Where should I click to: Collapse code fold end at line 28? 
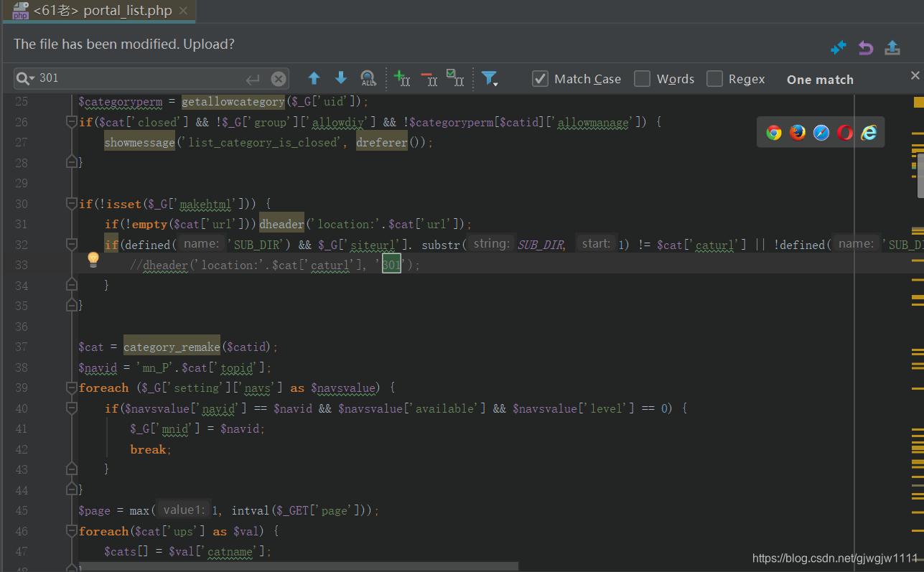(71, 163)
